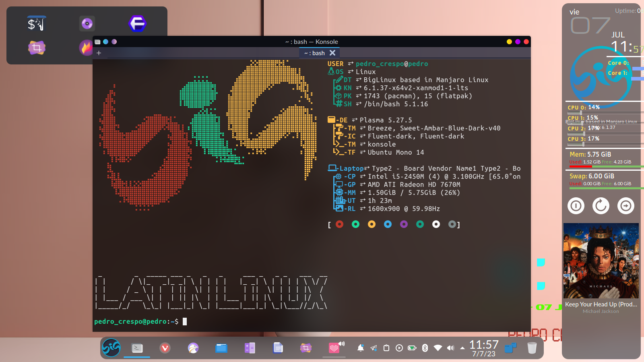Click the '~ : bash — Konsole' window title
Screen dimensions: 644x362
312,41
